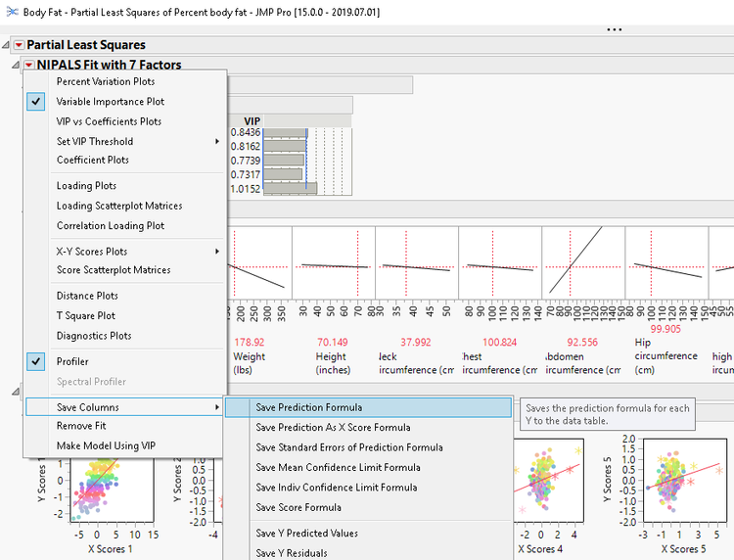Open the Save Columns submenu
Screen dimensions: 734x560
tap(88, 406)
